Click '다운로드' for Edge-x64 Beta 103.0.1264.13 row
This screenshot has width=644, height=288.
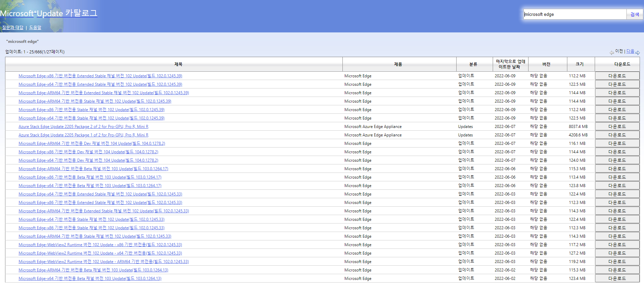pos(617,279)
